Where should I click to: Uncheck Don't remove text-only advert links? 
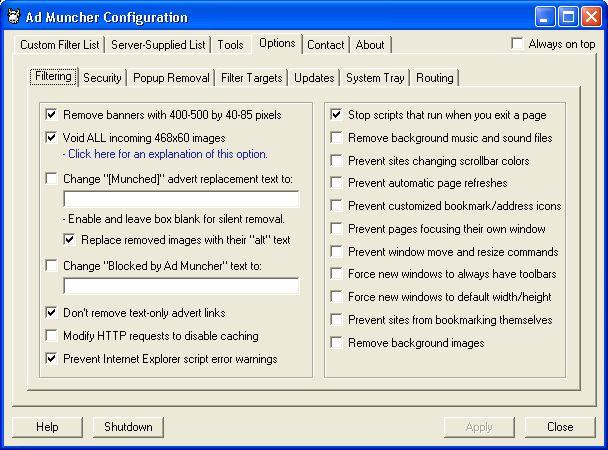pos(51,312)
